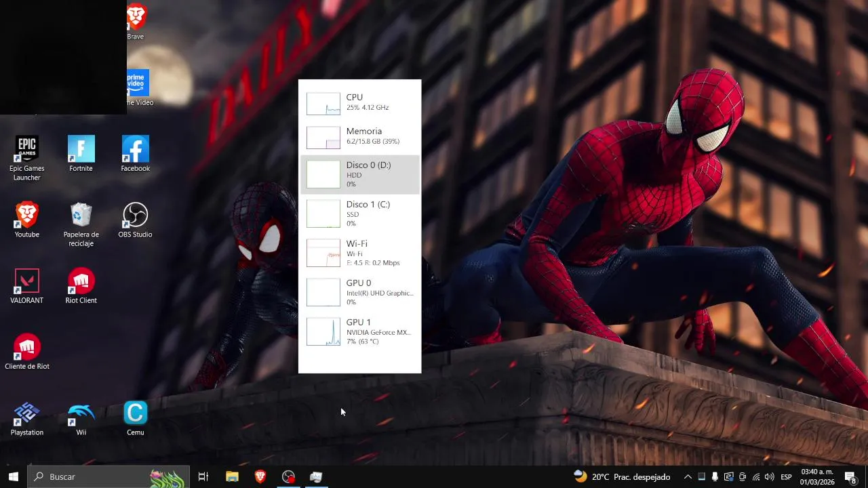
Task: Click the Wi-Fi throughput mini graph
Action: 323,253
